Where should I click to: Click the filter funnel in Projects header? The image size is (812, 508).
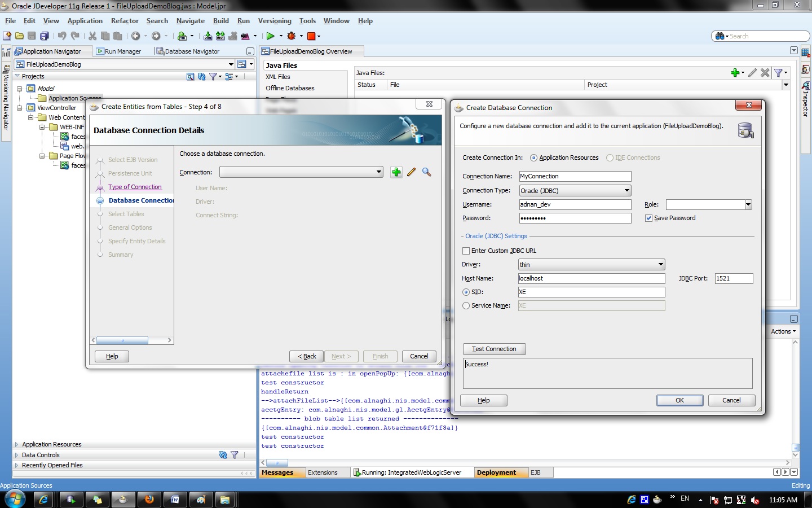(x=213, y=76)
